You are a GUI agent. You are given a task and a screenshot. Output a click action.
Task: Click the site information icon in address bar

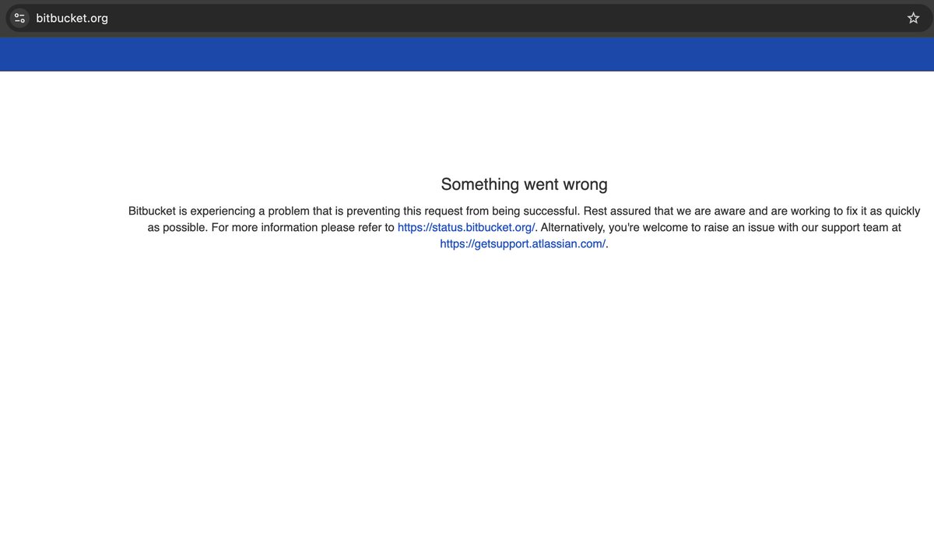[19, 18]
